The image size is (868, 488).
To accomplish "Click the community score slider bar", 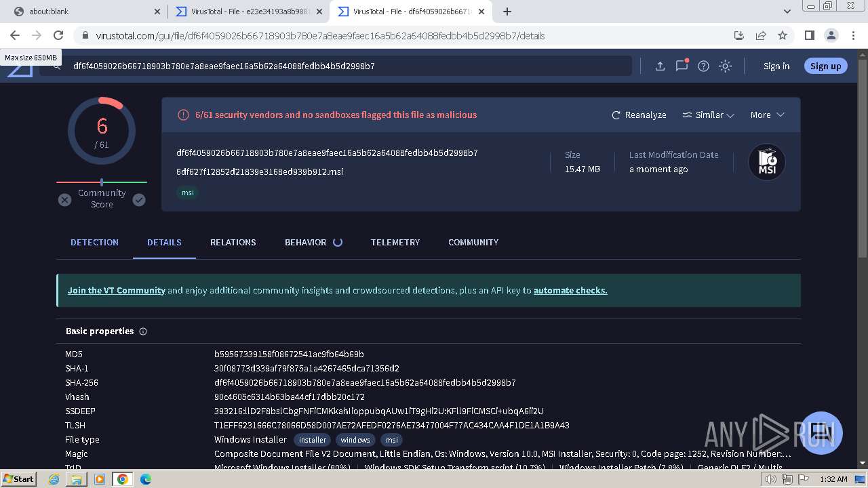I will click(x=102, y=182).
